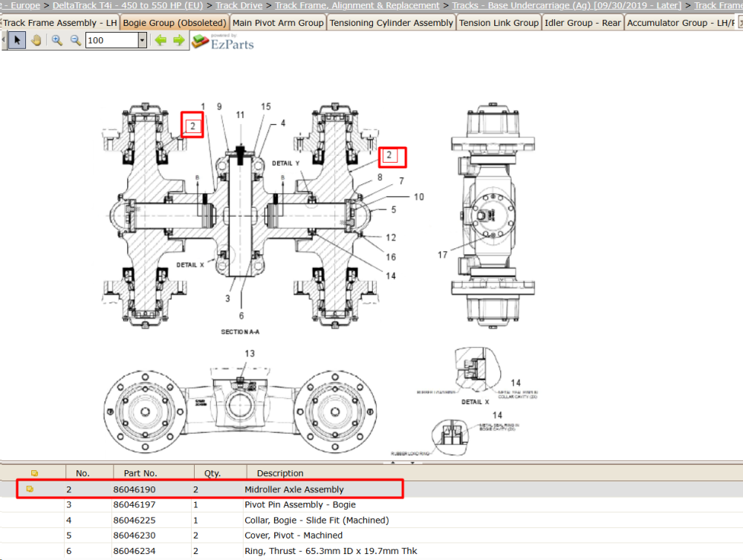Click callout 2 on left diagram
This screenshot has width=743, height=560.
pyautogui.click(x=192, y=126)
